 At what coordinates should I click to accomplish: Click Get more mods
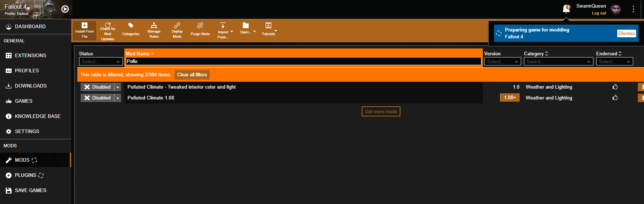[x=381, y=111]
